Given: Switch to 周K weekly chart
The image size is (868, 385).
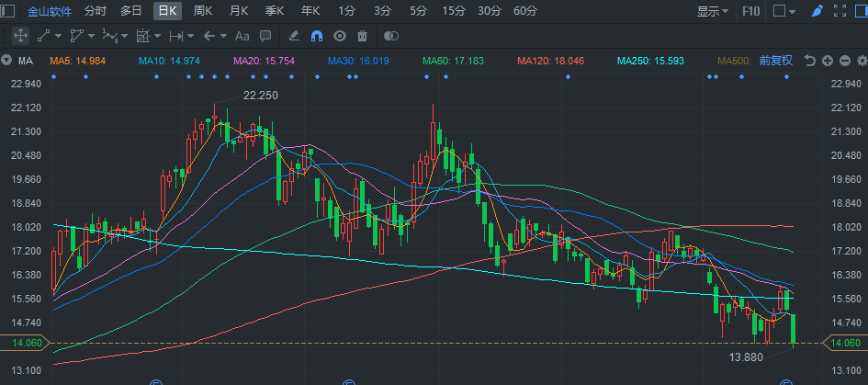Looking at the screenshot, I should (203, 10).
